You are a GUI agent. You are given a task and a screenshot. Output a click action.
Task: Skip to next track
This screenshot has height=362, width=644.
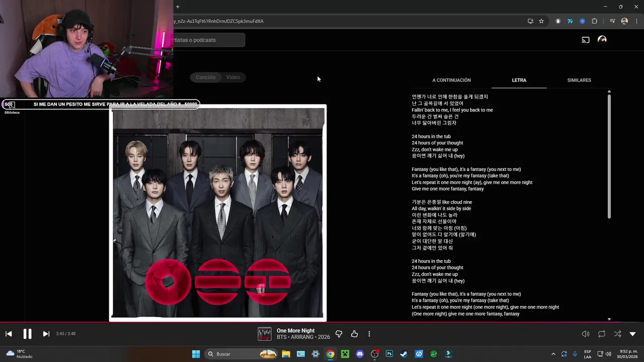(46, 334)
